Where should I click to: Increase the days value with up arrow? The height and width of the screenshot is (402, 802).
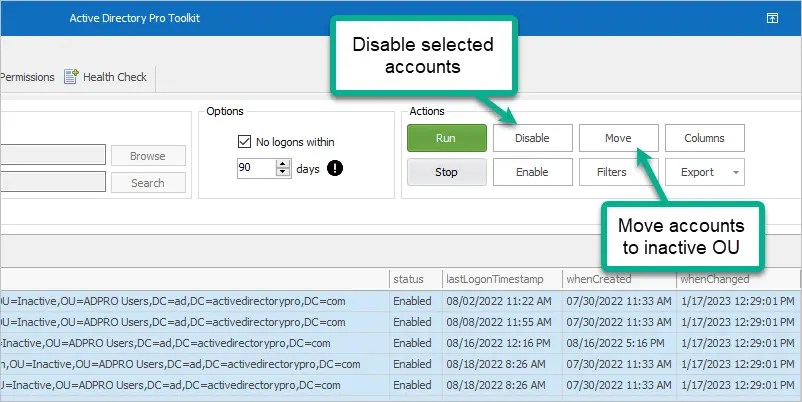(283, 164)
